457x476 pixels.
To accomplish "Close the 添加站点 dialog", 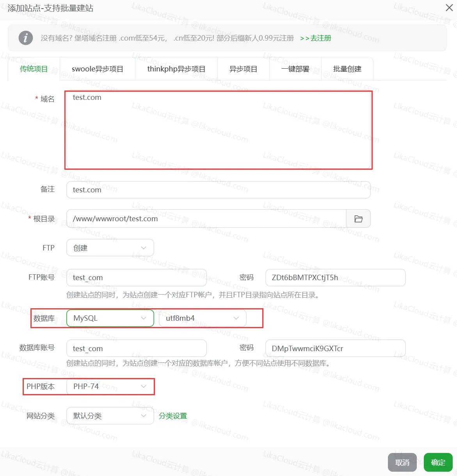I will tap(449, 8).
